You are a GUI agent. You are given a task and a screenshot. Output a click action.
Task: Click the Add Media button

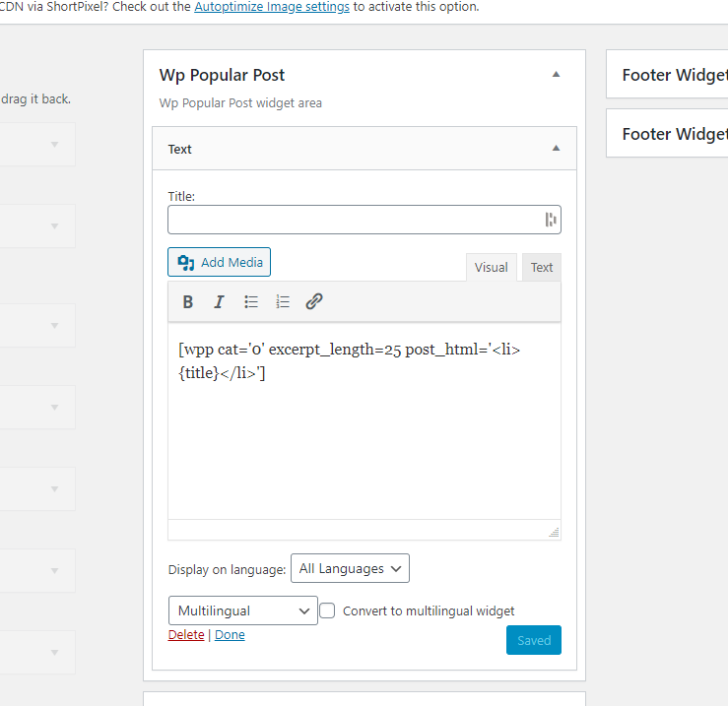point(220,262)
